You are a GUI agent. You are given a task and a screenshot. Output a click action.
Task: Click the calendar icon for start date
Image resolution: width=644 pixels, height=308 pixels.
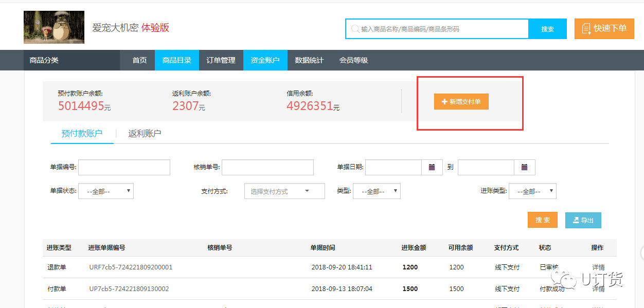tap(432, 167)
